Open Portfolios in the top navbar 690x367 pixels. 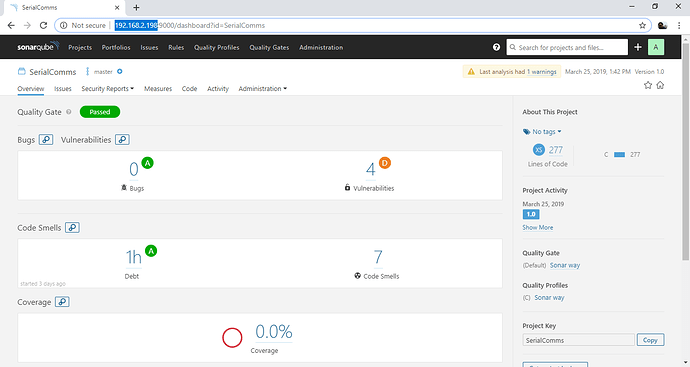coord(116,47)
